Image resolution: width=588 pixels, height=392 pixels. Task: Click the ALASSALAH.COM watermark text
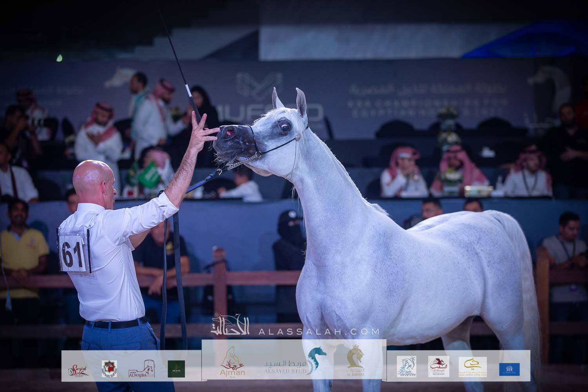pos(319,332)
